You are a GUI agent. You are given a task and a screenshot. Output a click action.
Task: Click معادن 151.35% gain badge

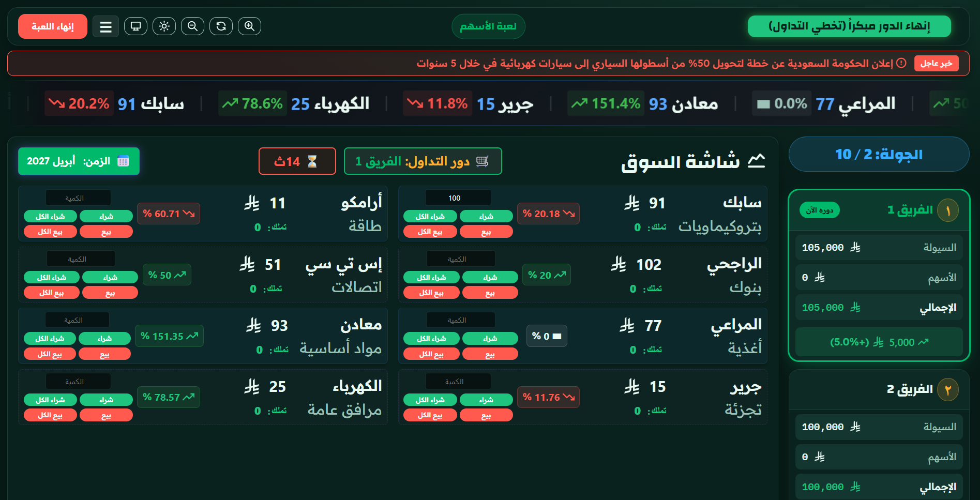[169, 336]
